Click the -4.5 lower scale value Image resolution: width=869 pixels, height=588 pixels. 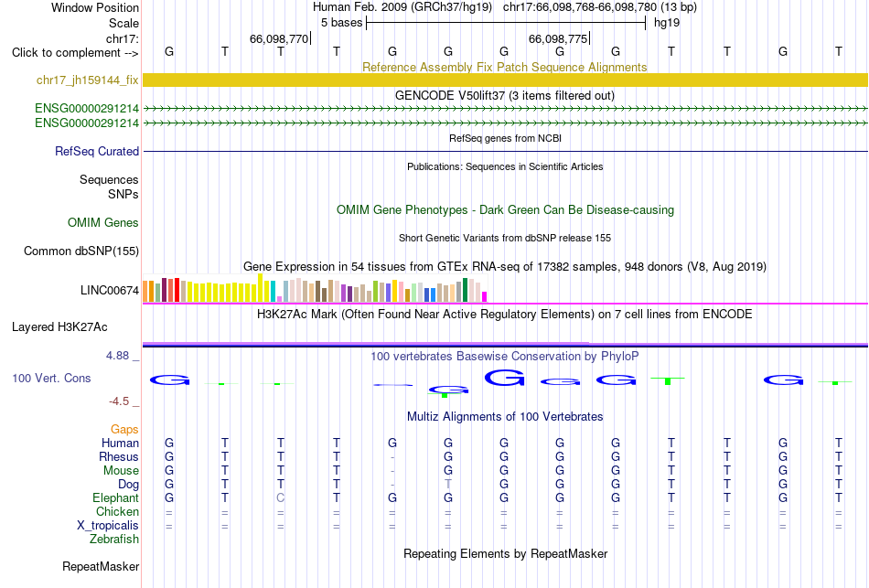click(x=119, y=401)
